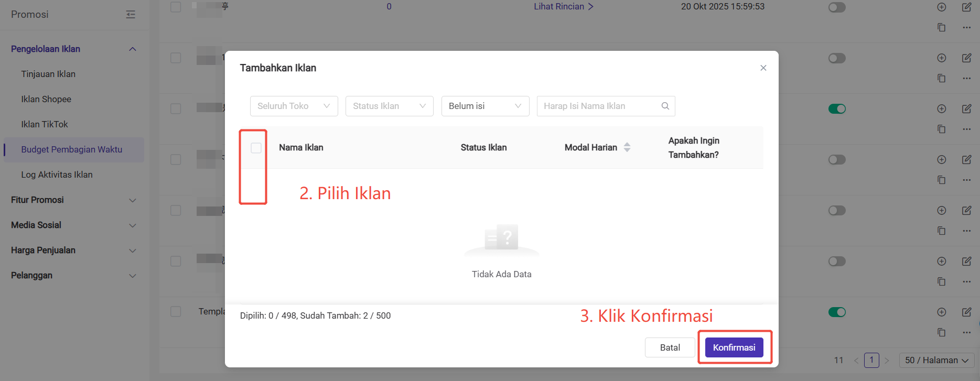The width and height of the screenshot is (980, 381).
Task: Click the edit icon in the top row
Action: click(966, 7)
